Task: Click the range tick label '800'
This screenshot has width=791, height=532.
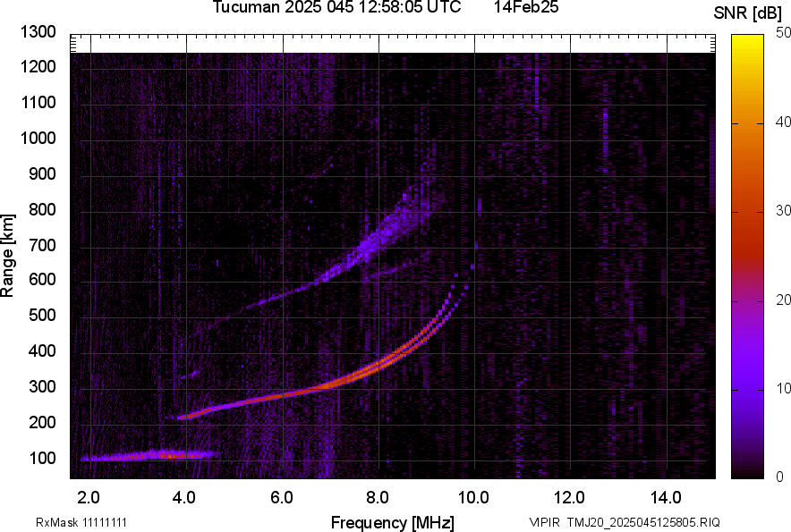Action: click(x=42, y=209)
